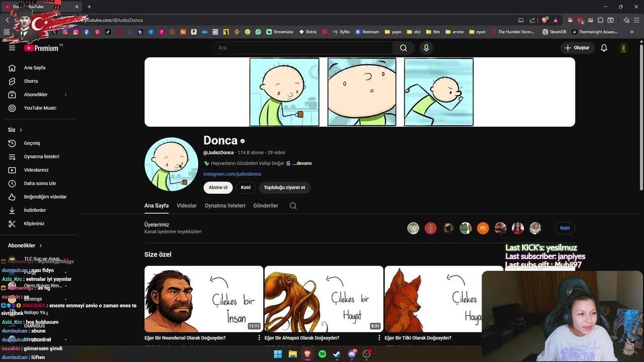Click Topluluğu ziyaret et button

click(x=284, y=188)
